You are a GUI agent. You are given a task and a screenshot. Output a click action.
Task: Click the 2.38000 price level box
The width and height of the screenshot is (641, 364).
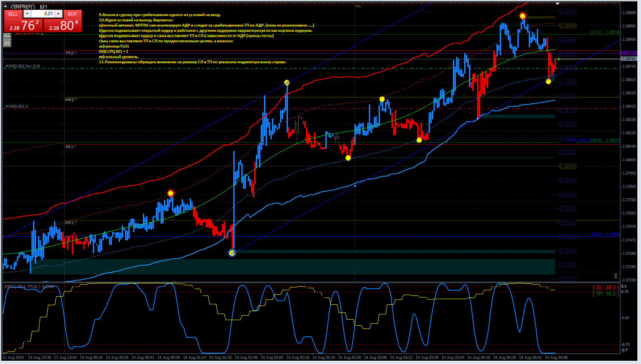pos(568,166)
